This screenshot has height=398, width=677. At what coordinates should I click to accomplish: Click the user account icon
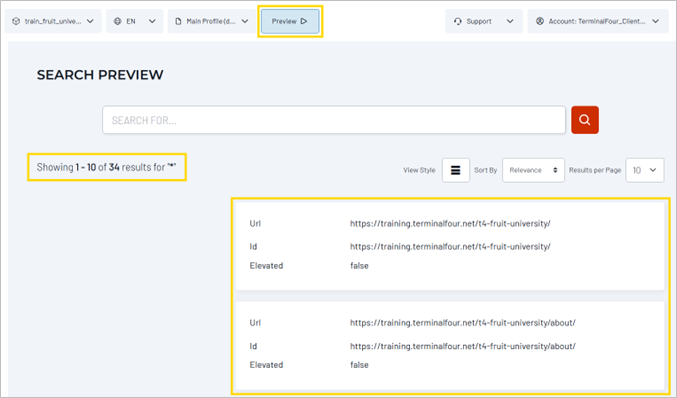click(x=540, y=21)
